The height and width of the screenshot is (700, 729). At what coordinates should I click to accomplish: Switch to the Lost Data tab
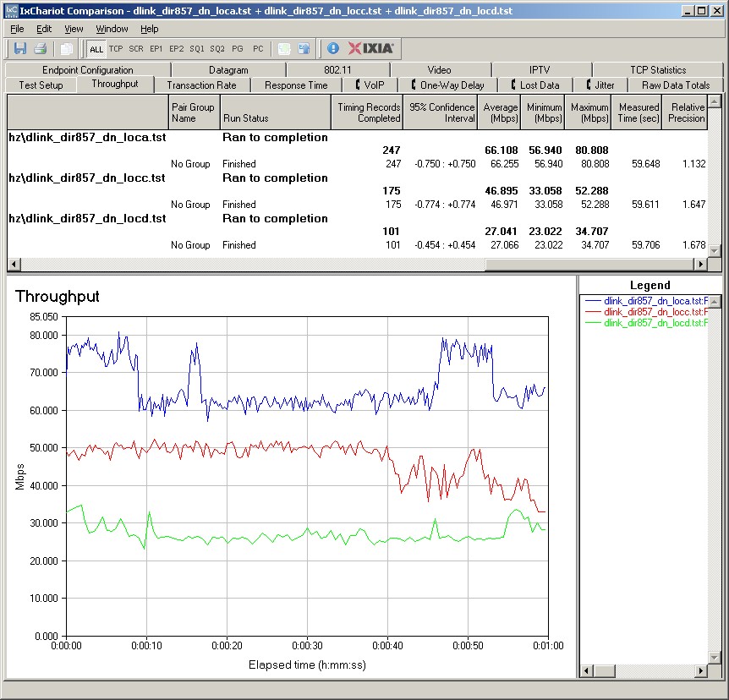pos(535,85)
